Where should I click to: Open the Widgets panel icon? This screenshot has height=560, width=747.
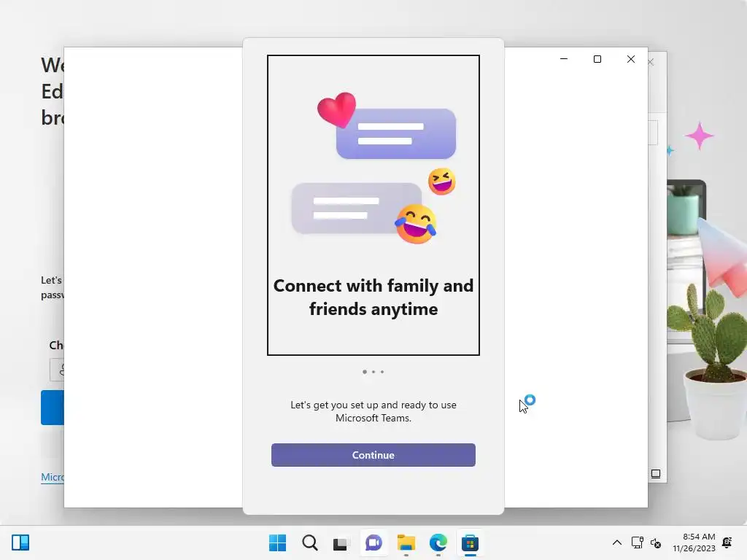[x=20, y=542]
